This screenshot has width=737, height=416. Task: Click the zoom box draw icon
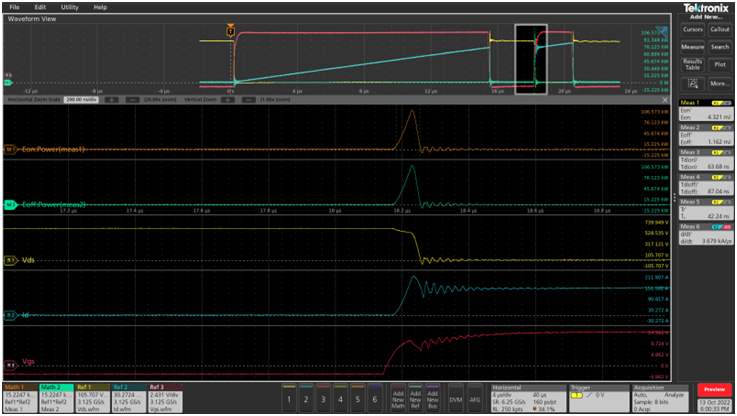[x=692, y=83]
